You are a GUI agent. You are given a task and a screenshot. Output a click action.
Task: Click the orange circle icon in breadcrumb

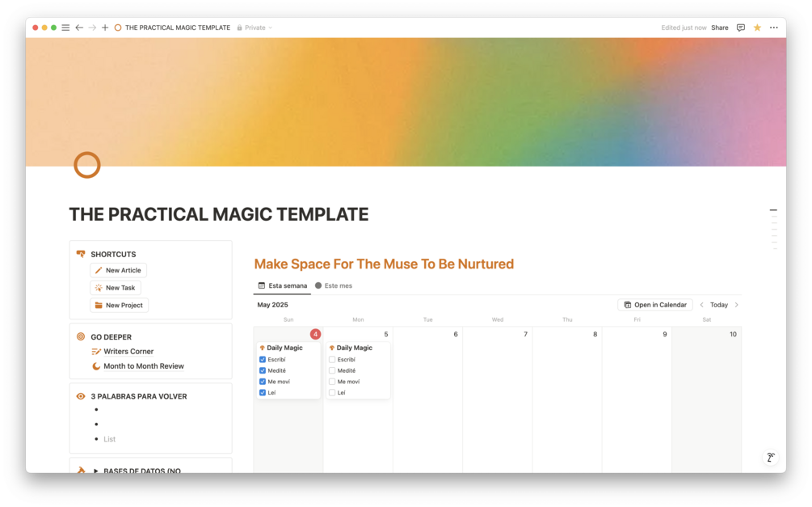click(x=118, y=27)
